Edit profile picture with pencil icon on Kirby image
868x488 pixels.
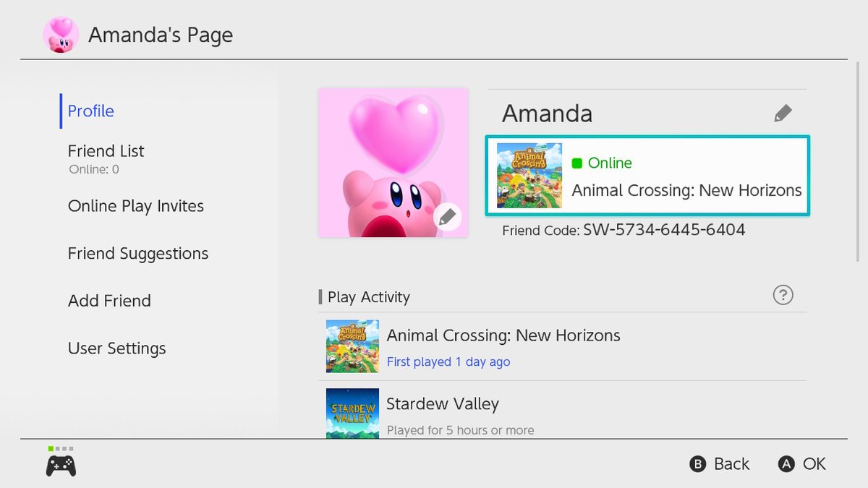(448, 216)
